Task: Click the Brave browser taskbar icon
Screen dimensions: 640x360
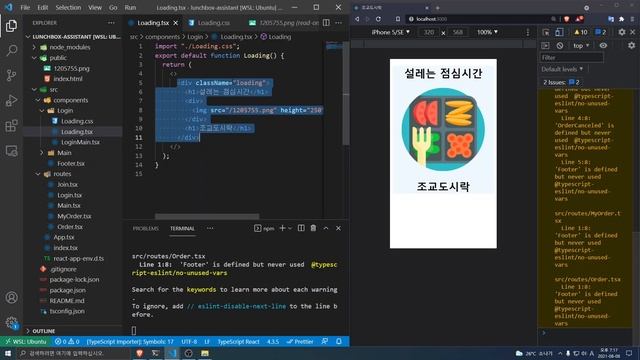Action: [139, 353]
